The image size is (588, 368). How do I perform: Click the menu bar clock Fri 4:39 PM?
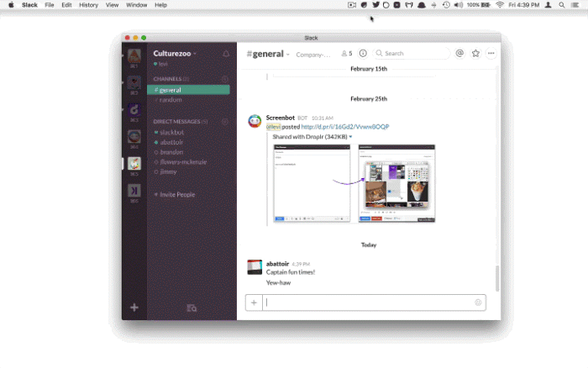(523, 5)
